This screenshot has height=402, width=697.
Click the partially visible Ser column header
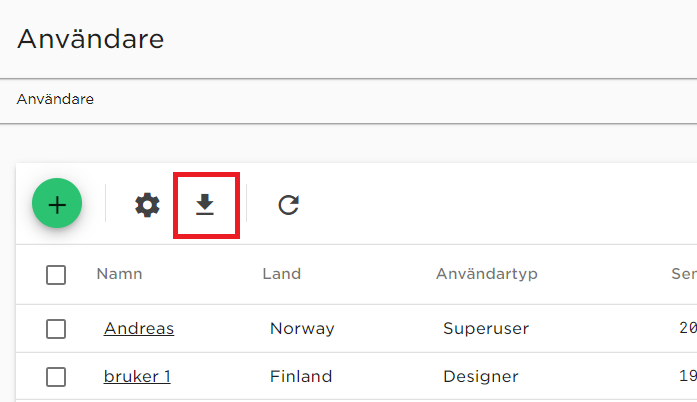(x=684, y=274)
